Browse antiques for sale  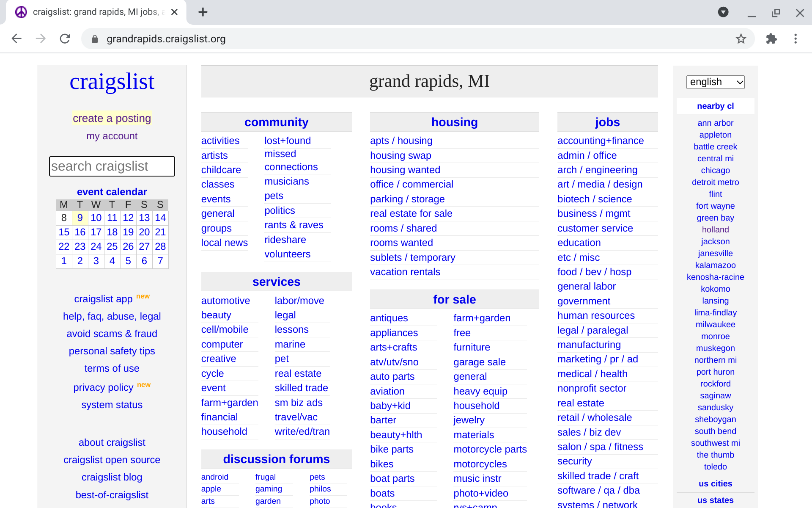coord(389,318)
